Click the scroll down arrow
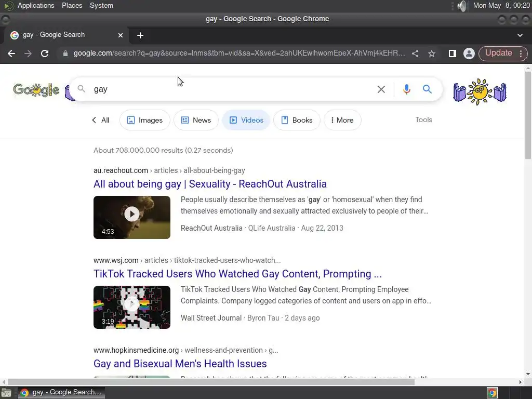 pos(528,374)
